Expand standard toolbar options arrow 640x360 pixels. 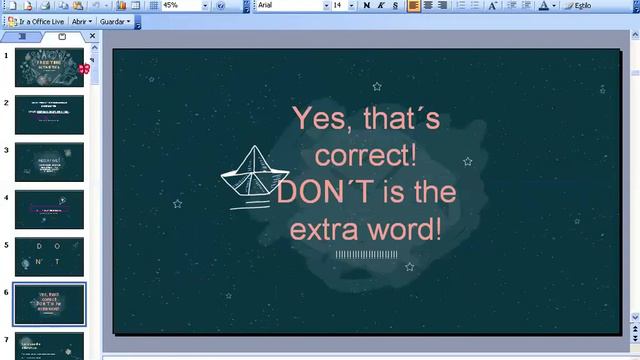246,6
